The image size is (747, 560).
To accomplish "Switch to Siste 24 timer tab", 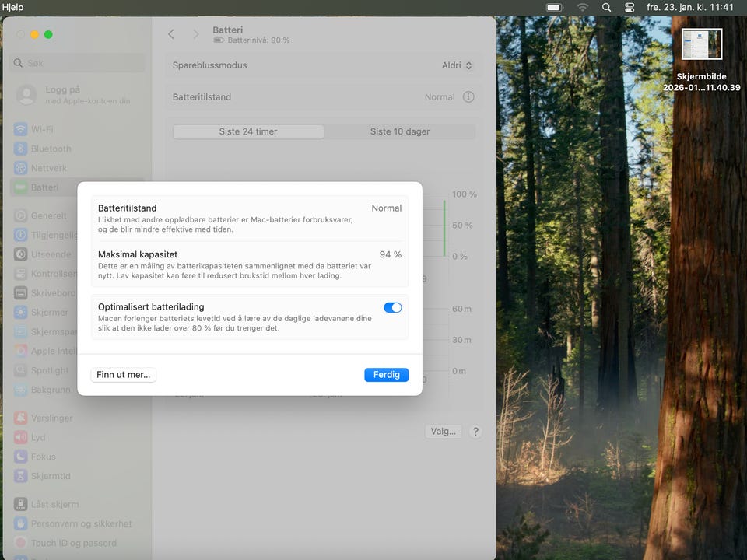I will [248, 131].
